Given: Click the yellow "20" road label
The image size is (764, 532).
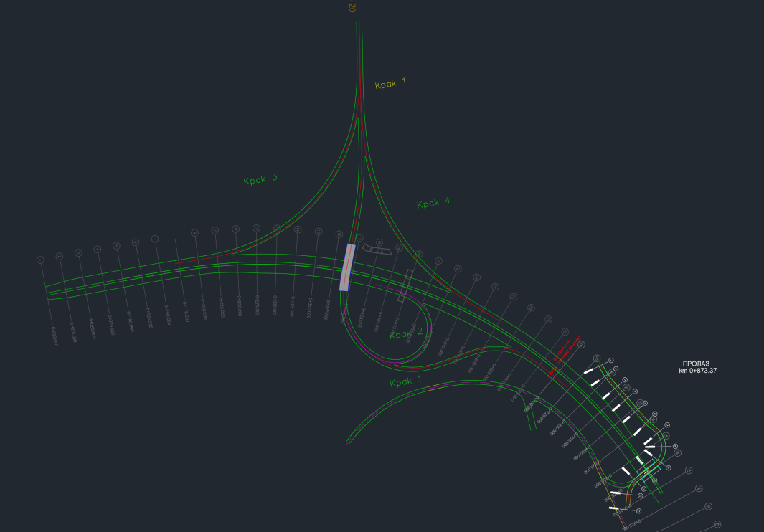Looking at the screenshot, I should [x=352, y=8].
